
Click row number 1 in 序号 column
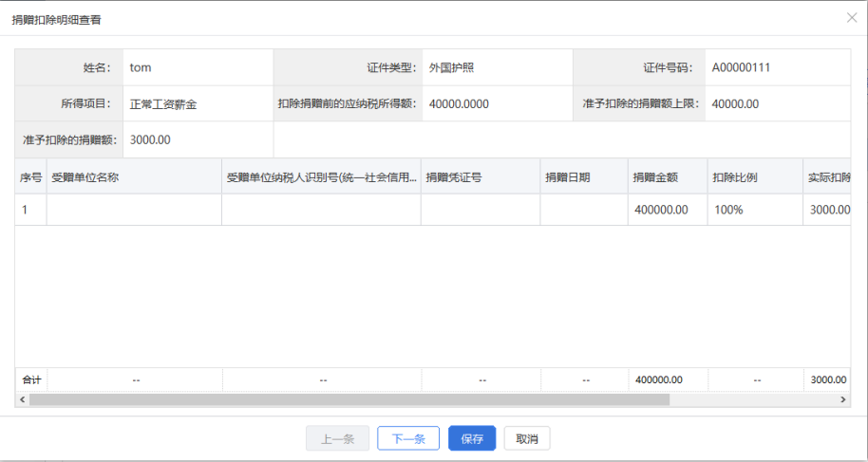pyautogui.click(x=25, y=210)
